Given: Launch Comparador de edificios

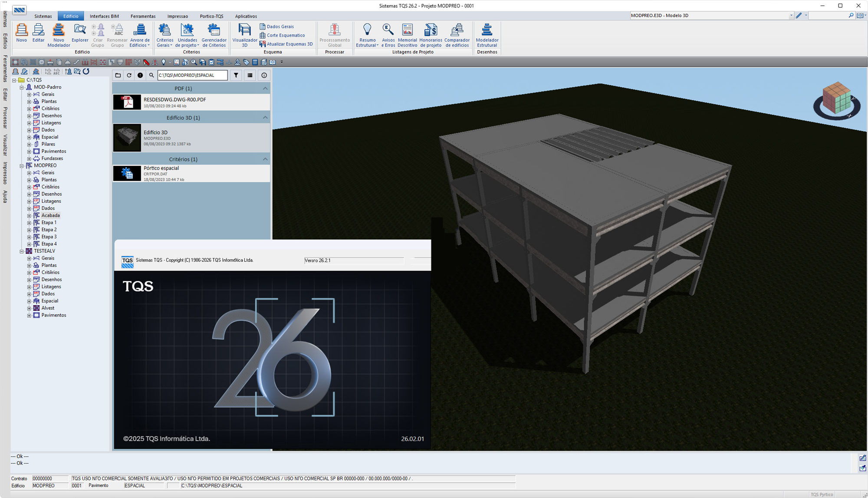Looking at the screenshot, I should (x=457, y=35).
